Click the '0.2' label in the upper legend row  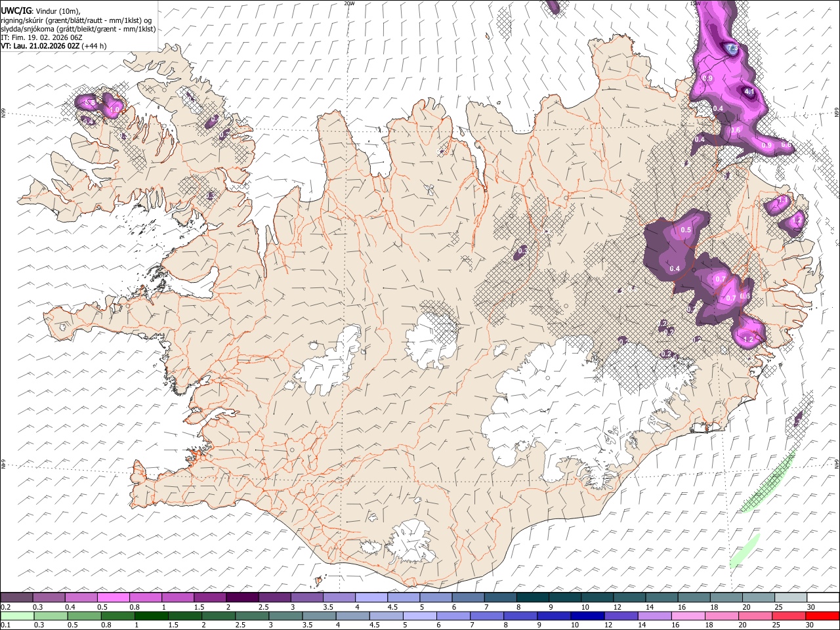click(x=5, y=607)
